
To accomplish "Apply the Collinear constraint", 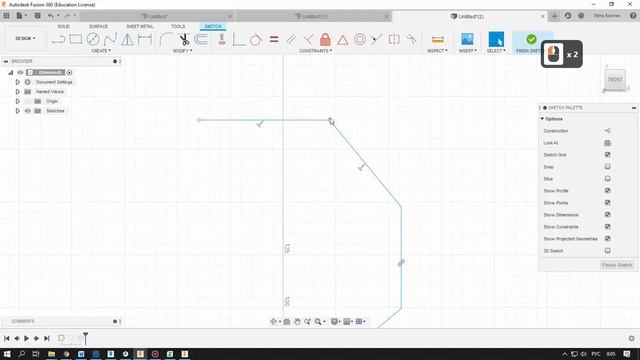I will 377,40.
